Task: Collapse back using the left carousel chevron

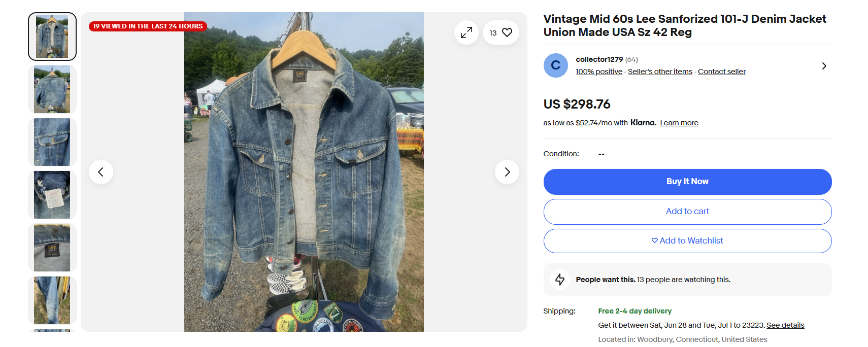Action: 101,172
